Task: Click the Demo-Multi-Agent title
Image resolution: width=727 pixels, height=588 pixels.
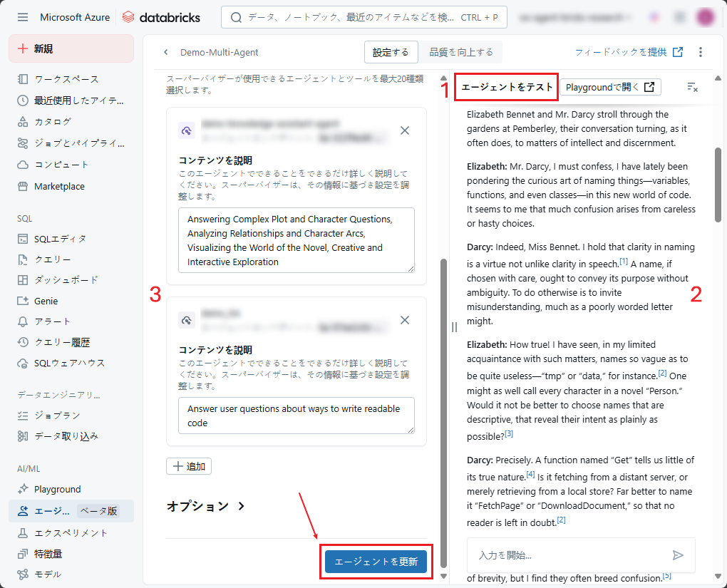Action: click(220, 53)
